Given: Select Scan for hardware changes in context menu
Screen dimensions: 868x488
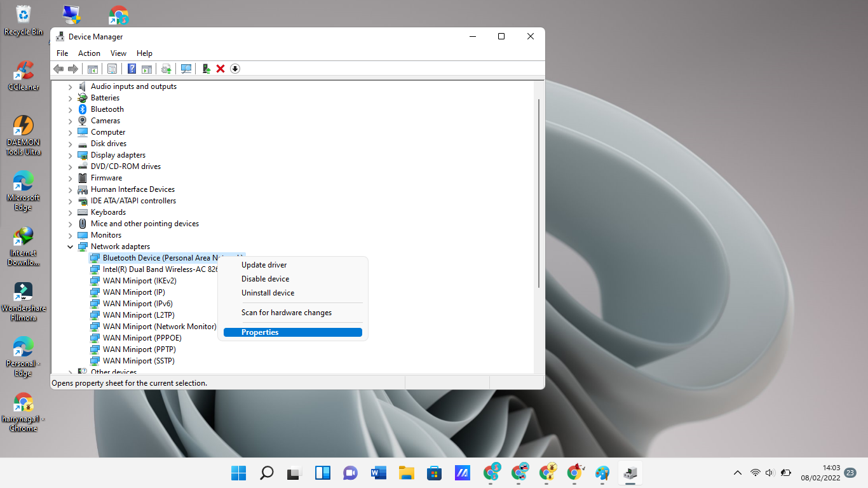Looking at the screenshot, I should (293, 313).
